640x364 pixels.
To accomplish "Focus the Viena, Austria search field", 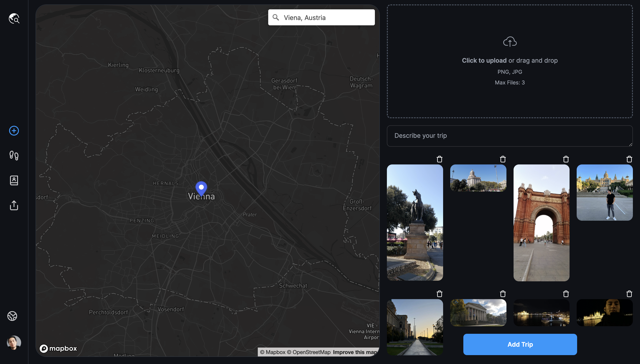I will [x=322, y=17].
